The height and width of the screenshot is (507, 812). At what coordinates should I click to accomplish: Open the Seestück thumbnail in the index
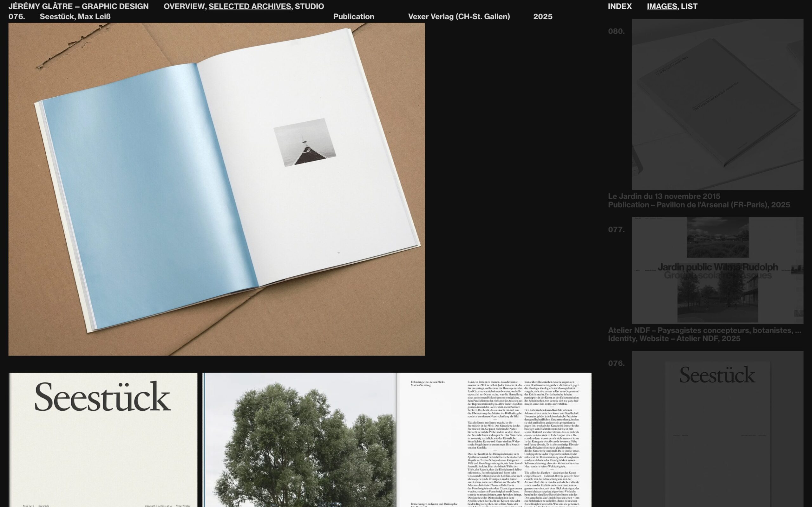click(718, 429)
